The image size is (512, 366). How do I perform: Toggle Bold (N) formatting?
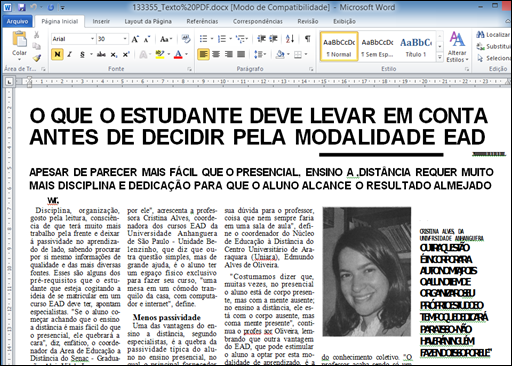(x=57, y=54)
